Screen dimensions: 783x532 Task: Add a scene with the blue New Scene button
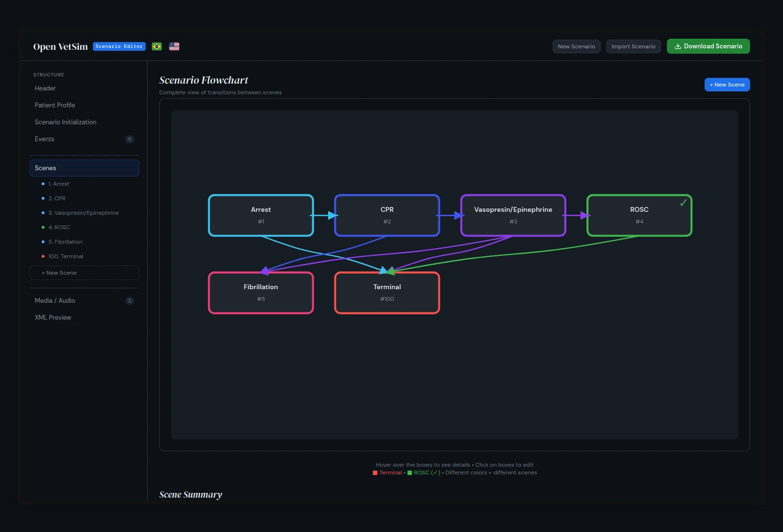coord(727,85)
